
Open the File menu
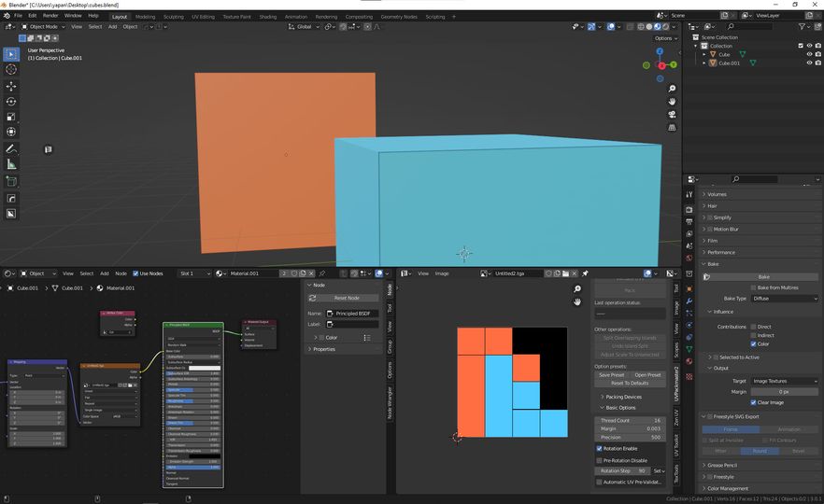(18, 16)
